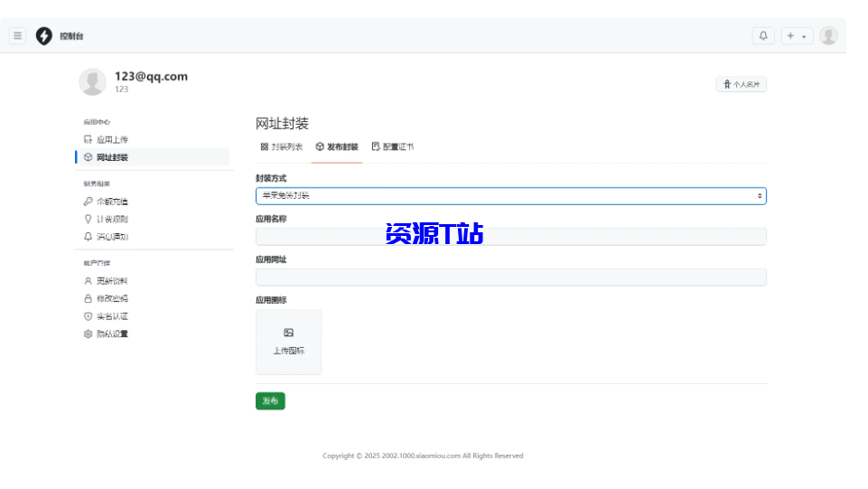Open 计费规则 lightbulb item in sidebar

154,220
